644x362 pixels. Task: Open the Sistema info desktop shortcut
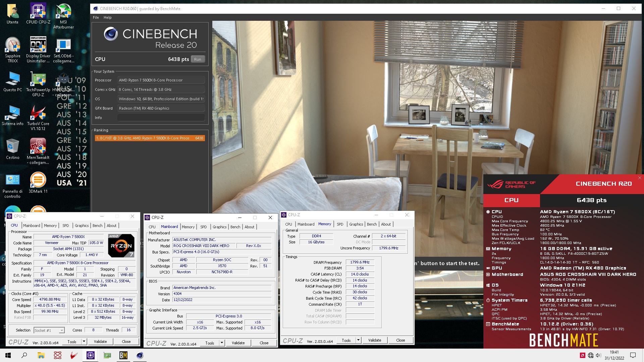[13, 115]
